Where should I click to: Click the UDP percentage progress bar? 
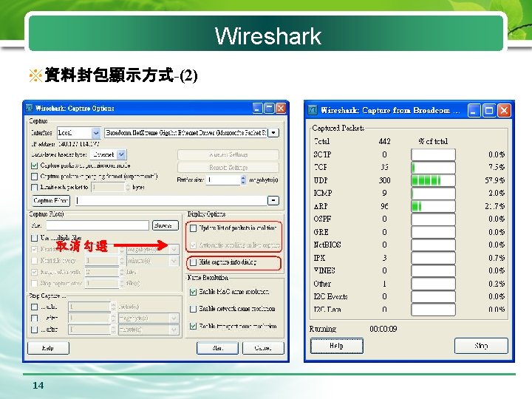pyautogui.click(x=433, y=180)
